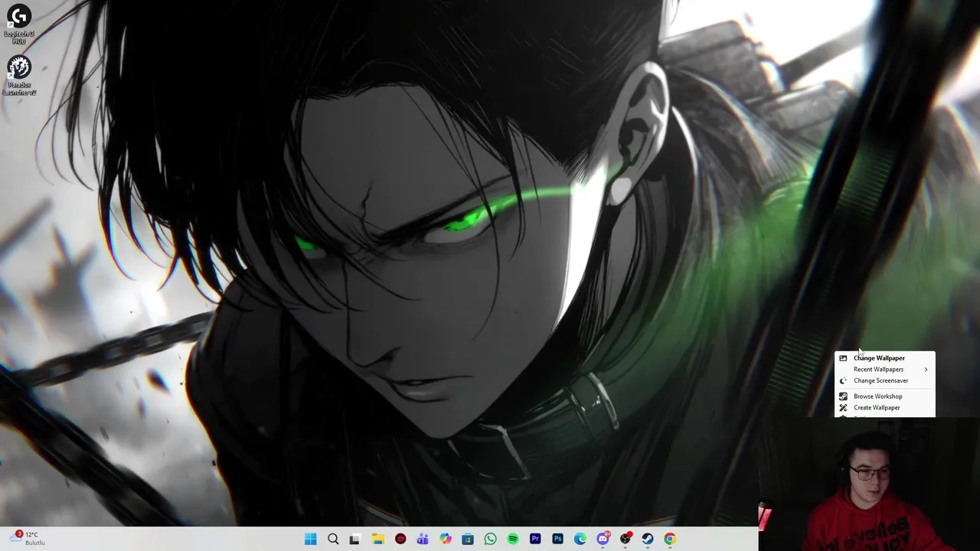This screenshot has height=551, width=980.
Task: Open Discord from the taskbar
Action: pyautogui.click(x=603, y=539)
